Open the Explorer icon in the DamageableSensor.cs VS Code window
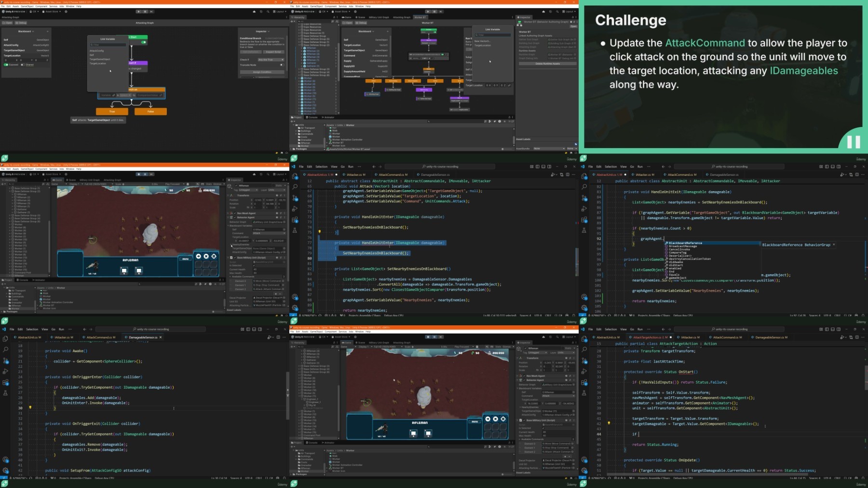 [5, 338]
